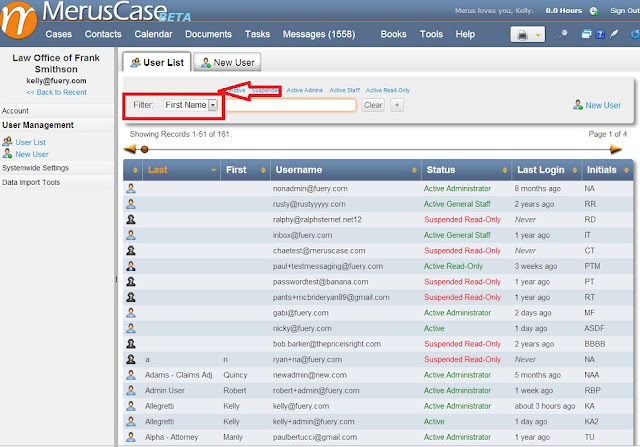This screenshot has width=640, height=447.
Task: Click the Clear filter button
Action: pyautogui.click(x=373, y=105)
